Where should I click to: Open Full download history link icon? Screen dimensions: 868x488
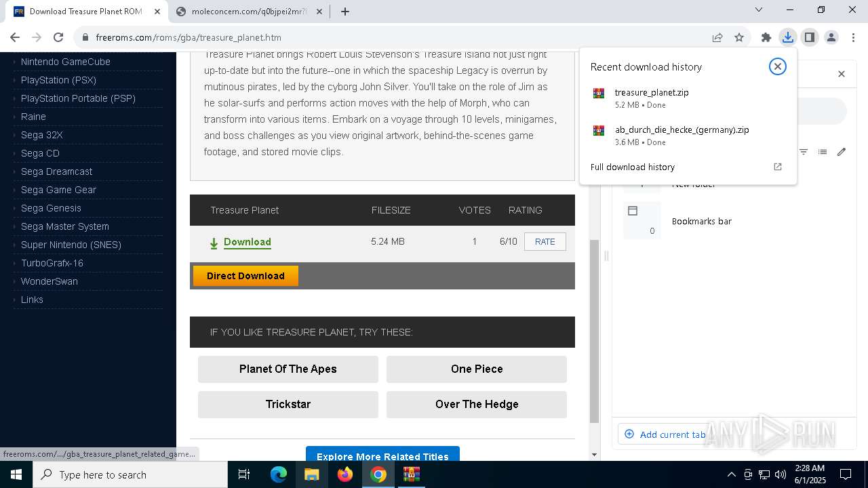(778, 167)
